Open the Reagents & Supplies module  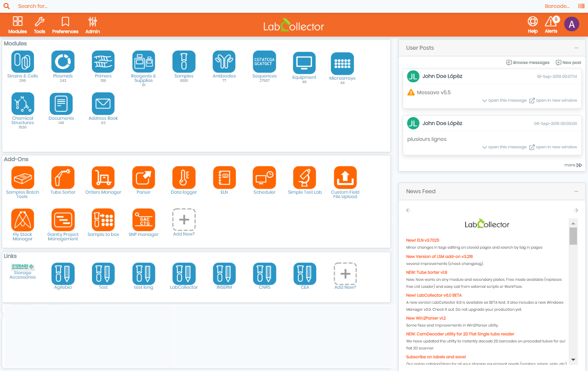(143, 62)
